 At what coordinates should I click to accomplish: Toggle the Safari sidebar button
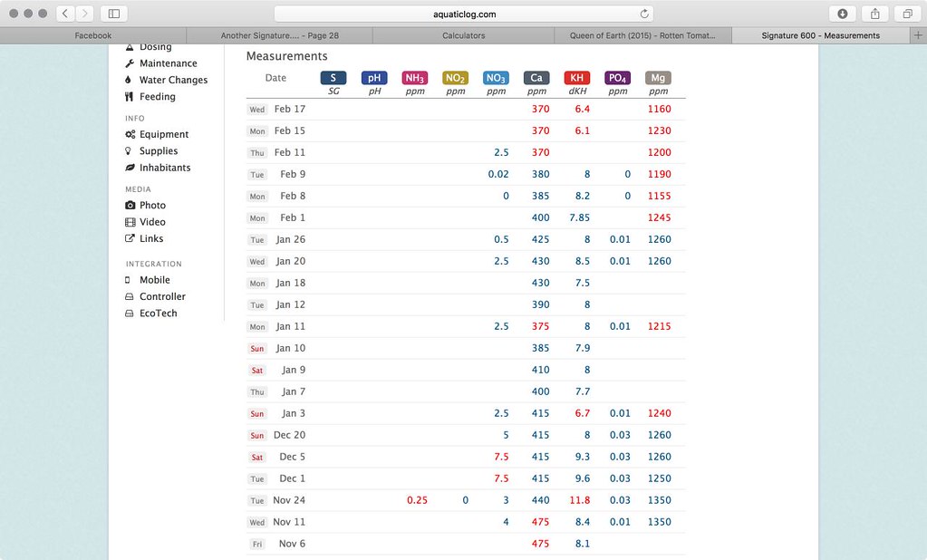click(114, 14)
